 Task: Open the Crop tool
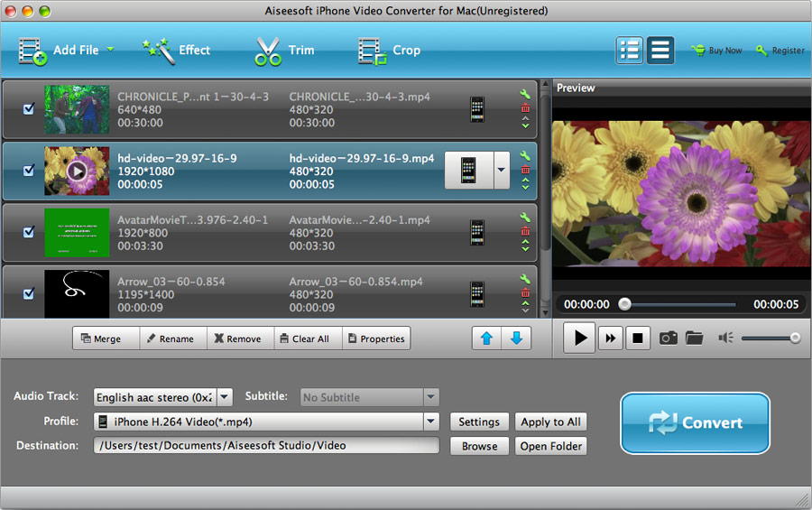coord(389,51)
